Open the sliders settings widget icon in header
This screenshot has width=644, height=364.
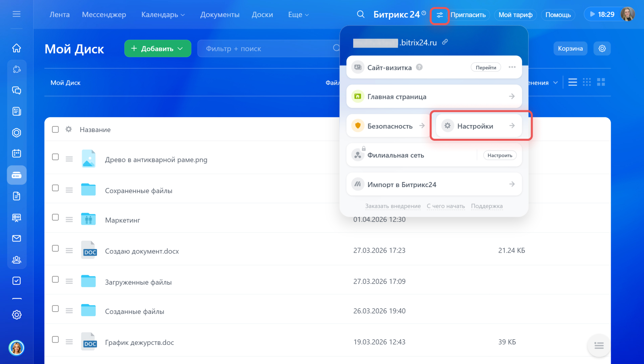coord(439,15)
